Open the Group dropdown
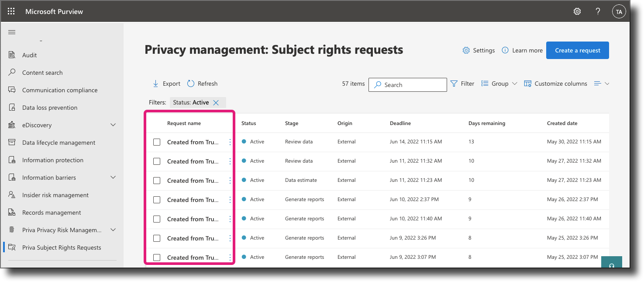 click(x=499, y=84)
